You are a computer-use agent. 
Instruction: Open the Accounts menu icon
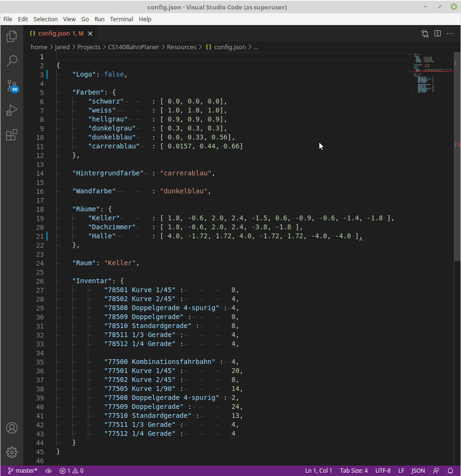point(12,428)
